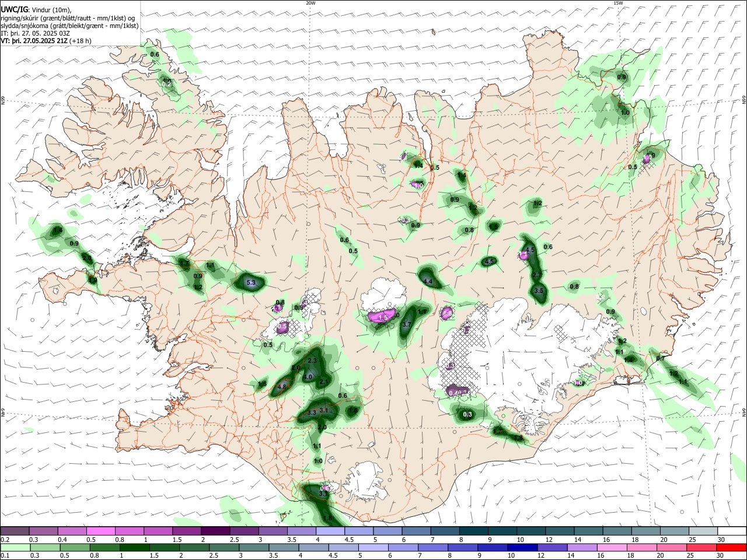Pick dark teal snow swatch between 8 and 9
The image size is (747, 560).
[474, 531]
